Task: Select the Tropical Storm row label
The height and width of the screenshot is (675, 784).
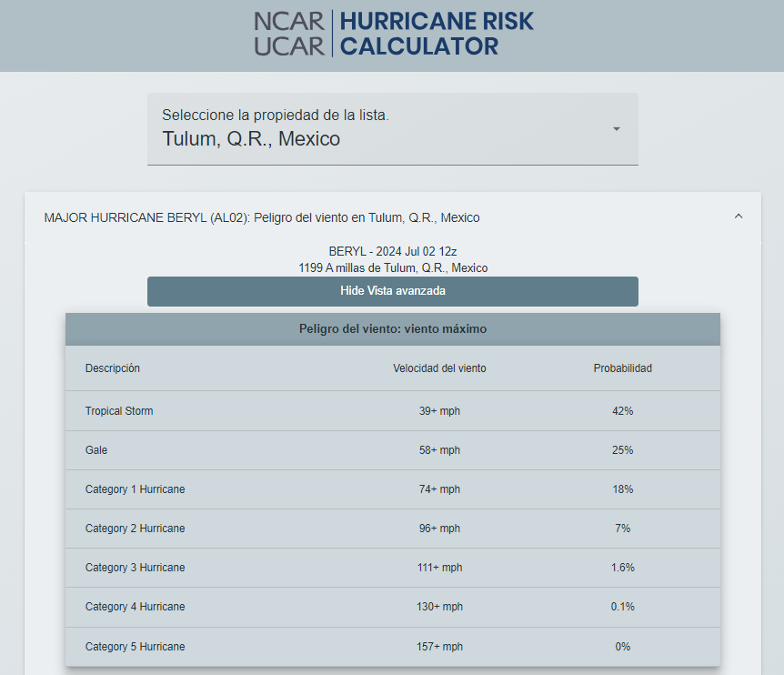Action: point(119,411)
